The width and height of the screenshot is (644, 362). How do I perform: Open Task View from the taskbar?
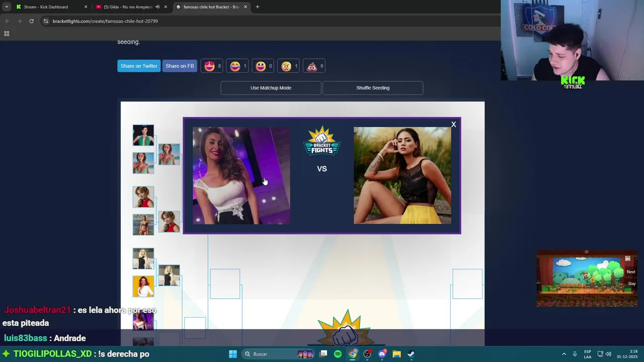click(324, 354)
